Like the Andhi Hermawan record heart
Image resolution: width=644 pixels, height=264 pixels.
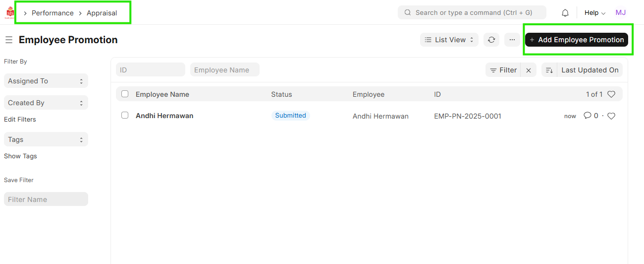coord(611,116)
